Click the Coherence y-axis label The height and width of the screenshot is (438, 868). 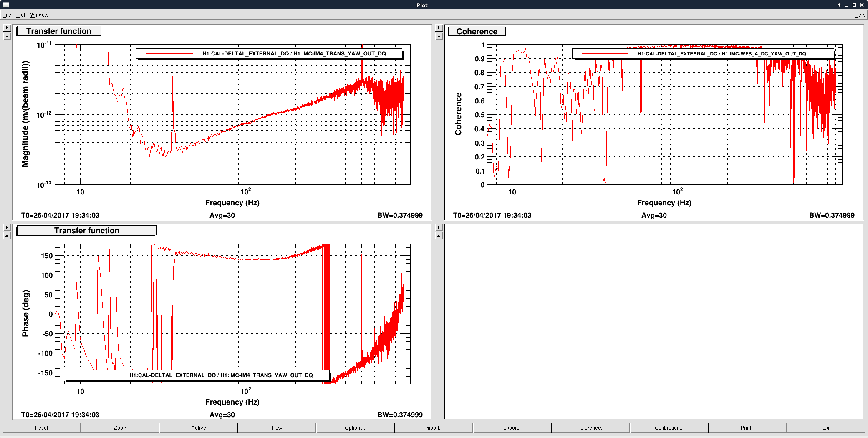[x=458, y=114]
